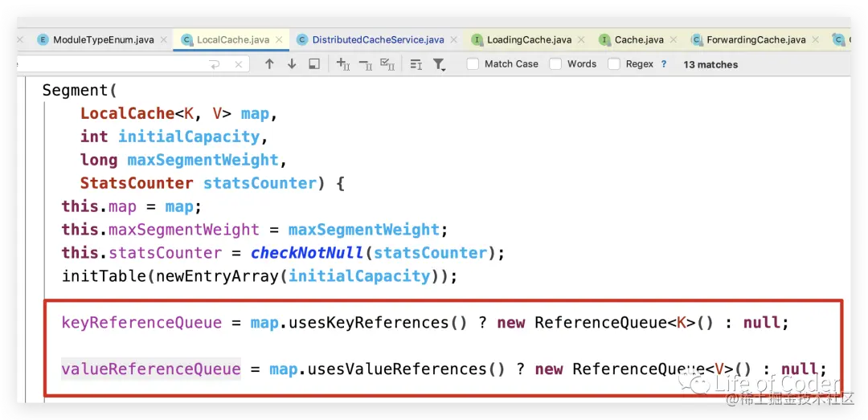Click the class icon of ForwardingCache.java
This screenshot has height=420, width=868.
coord(696,40)
